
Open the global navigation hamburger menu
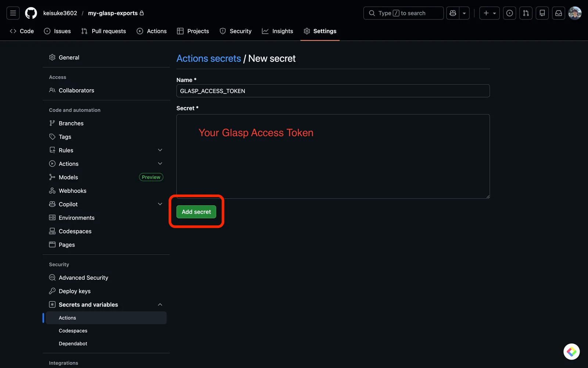click(x=13, y=13)
